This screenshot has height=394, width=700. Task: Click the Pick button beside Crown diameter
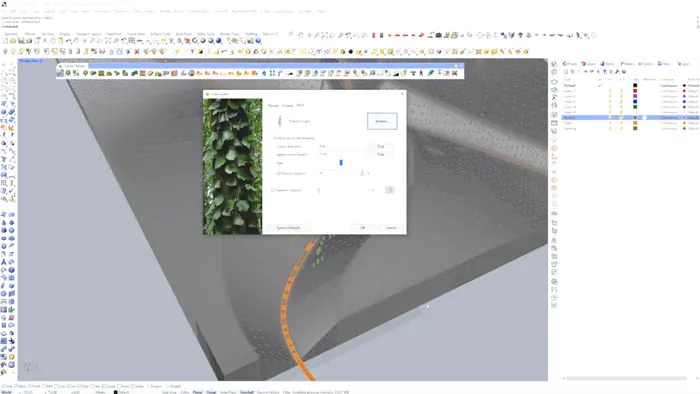[x=381, y=146]
